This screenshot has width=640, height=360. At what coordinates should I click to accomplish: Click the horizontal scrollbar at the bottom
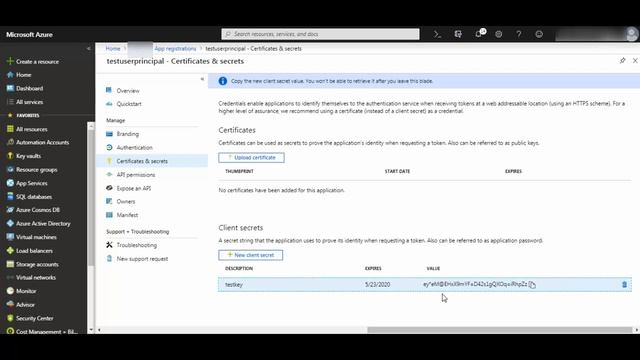[x=500, y=330]
